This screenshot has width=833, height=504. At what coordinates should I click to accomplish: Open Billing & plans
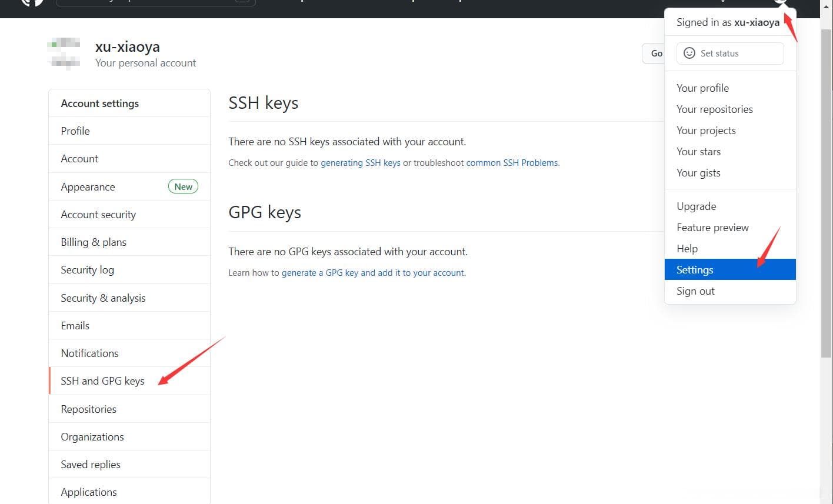129,242
